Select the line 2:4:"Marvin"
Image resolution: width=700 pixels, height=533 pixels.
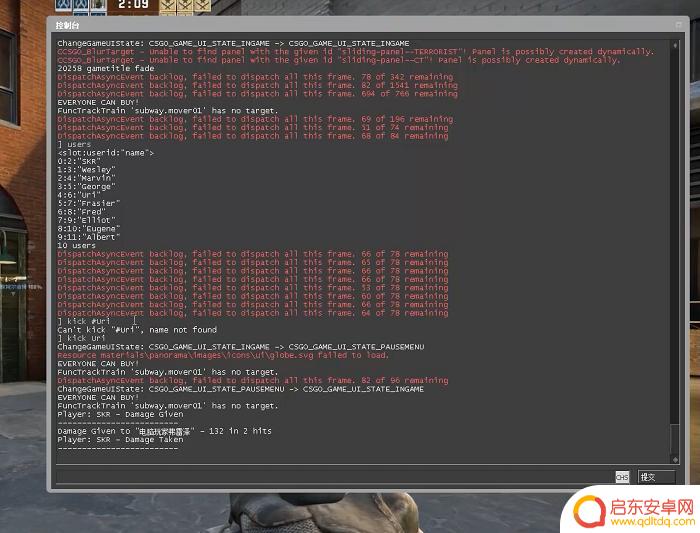point(86,178)
